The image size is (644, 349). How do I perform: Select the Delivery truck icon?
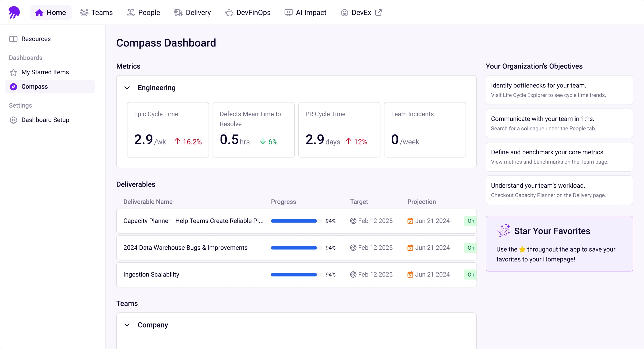[177, 12]
